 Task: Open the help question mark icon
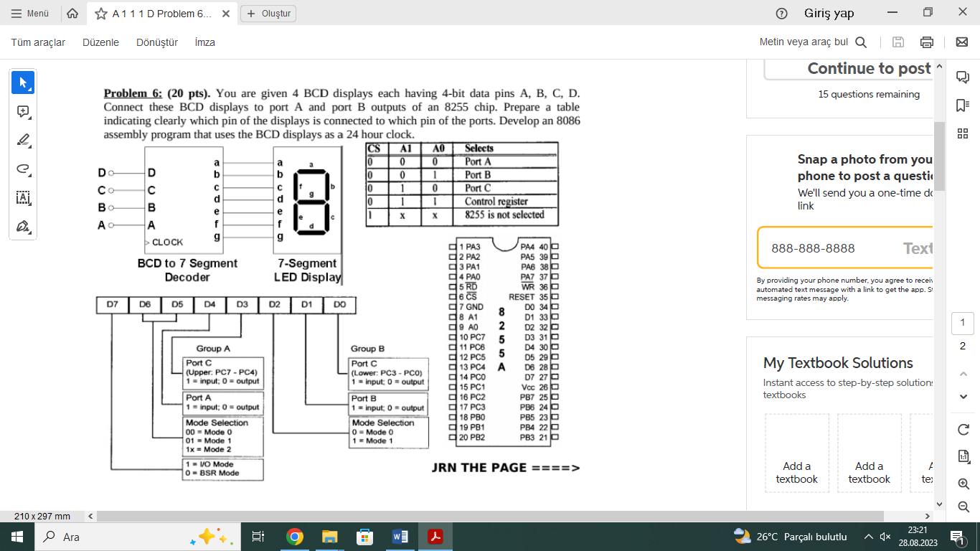[782, 14]
